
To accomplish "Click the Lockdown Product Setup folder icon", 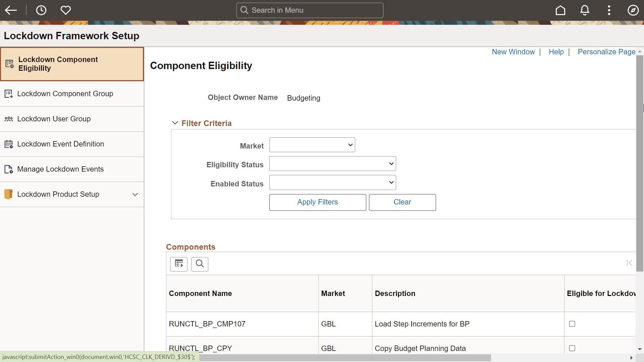I will [x=8, y=194].
